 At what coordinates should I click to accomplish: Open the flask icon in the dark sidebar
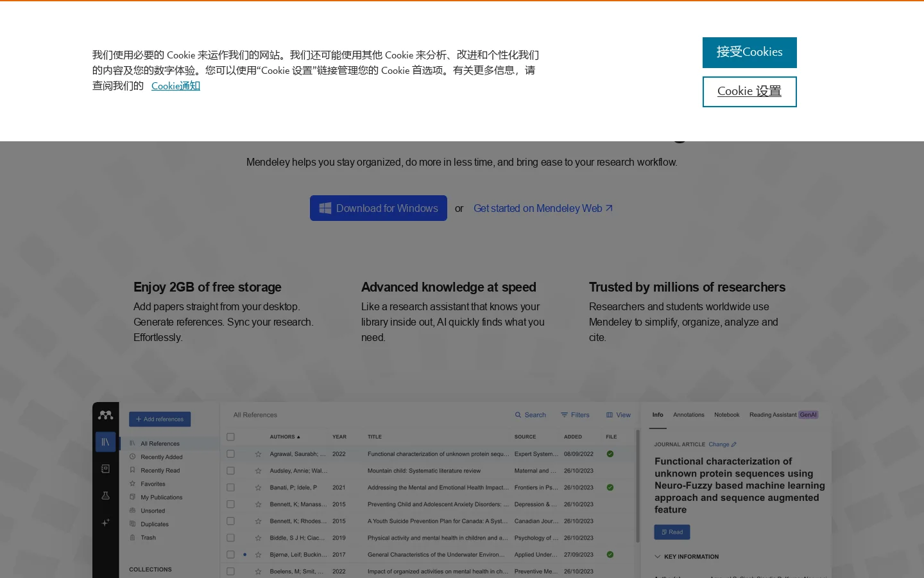(106, 496)
